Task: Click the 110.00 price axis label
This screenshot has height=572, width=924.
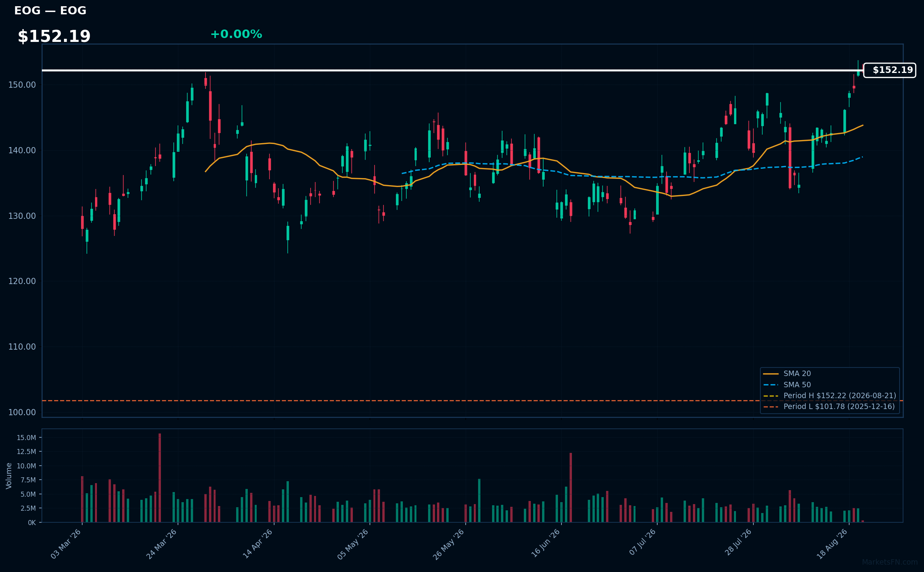Action: (x=22, y=347)
